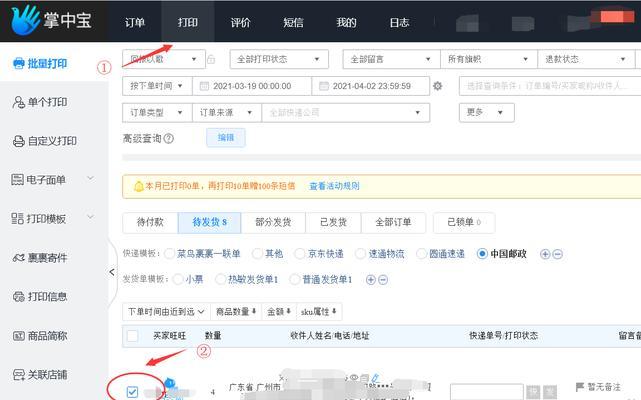Viewport: 641px width, 400px height.
Task: Select 圆通速递 express template radio
Action: pyautogui.click(x=421, y=254)
